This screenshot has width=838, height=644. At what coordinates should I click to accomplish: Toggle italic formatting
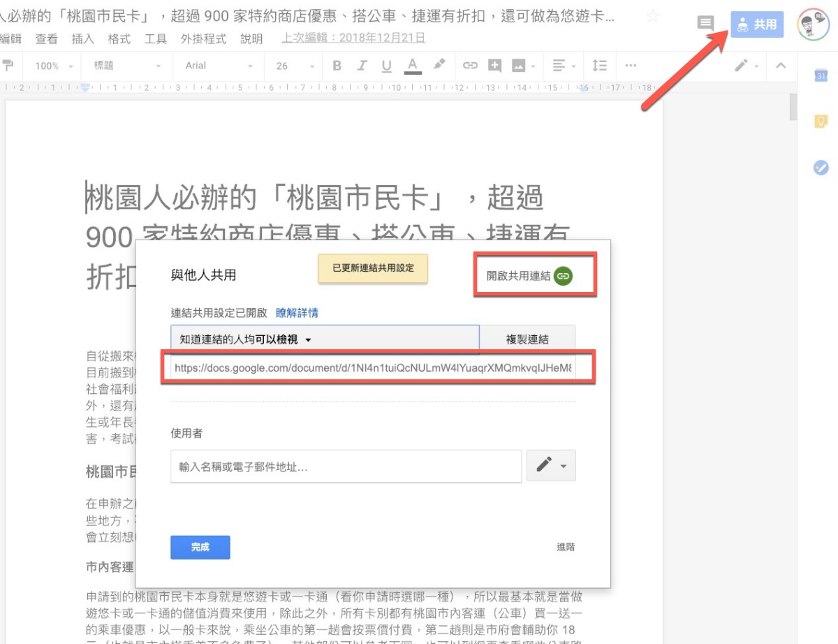(x=362, y=66)
